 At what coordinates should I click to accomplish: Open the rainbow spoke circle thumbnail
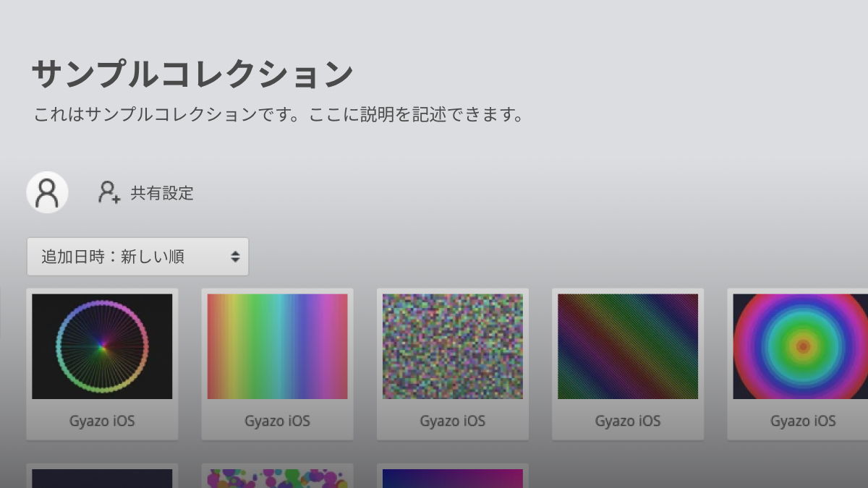pyautogui.click(x=102, y=346)
